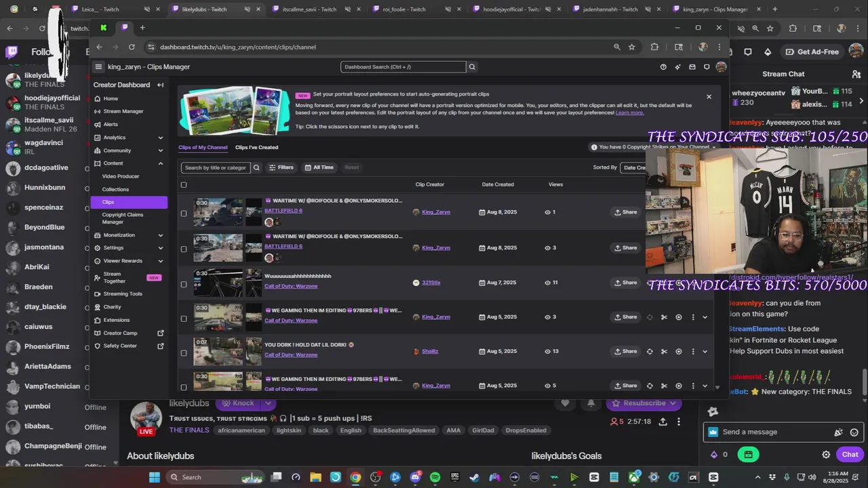The image size is (868, 488).
Task: Toggle the select-all clips checkbox
Action: coord(183,184)
